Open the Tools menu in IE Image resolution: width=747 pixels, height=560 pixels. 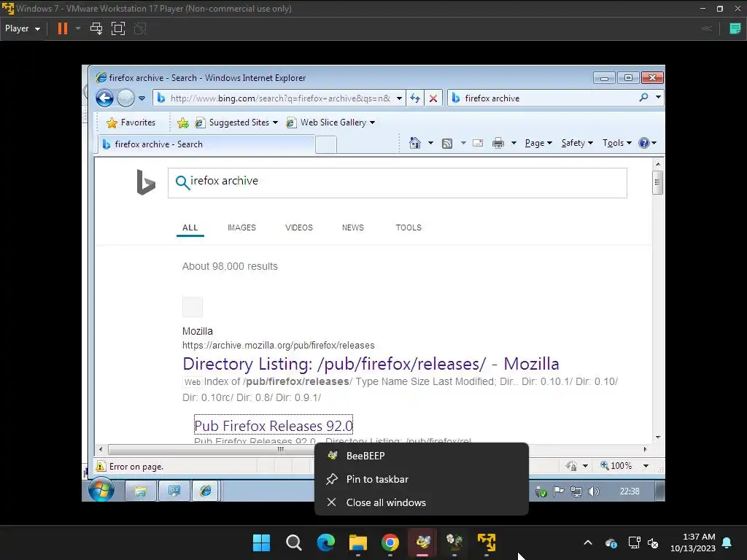click(617, 143)
